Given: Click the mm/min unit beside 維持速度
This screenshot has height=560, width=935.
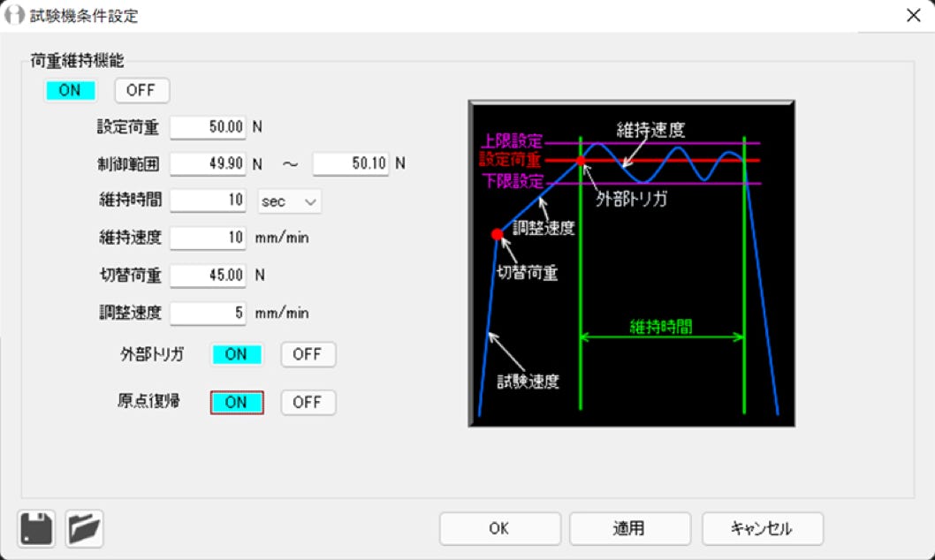Looking at the screenshot, I should click(x=282, y=238).
